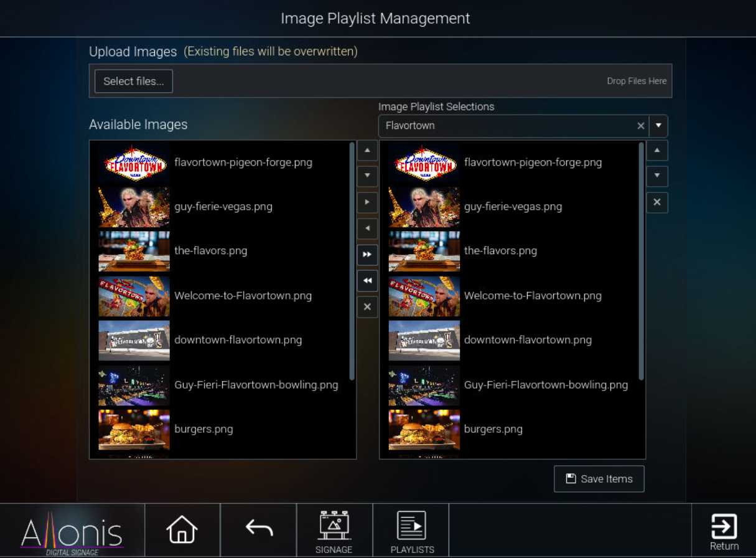Open the PLAYLISTS section
Screen dimensions: 756x558
412,532
